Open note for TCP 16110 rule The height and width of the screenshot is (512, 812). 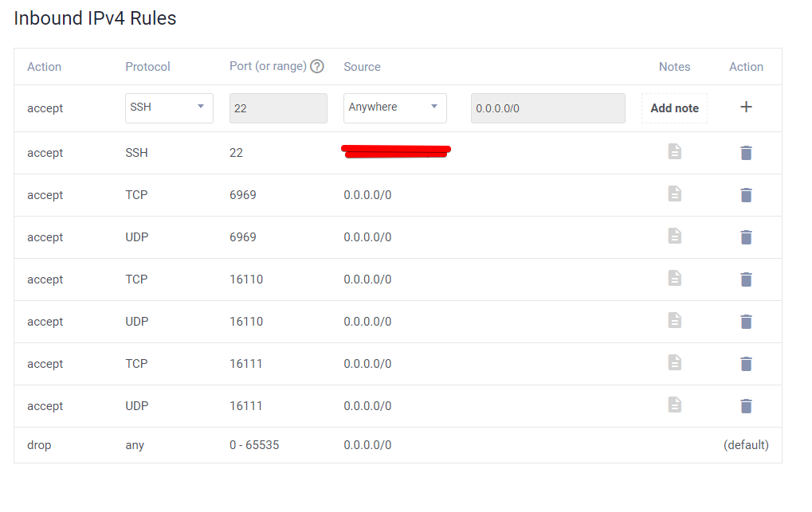[674, 278]
